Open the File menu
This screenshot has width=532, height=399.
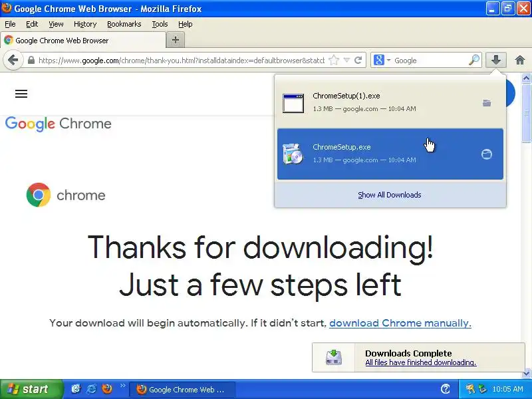(10, 24)
